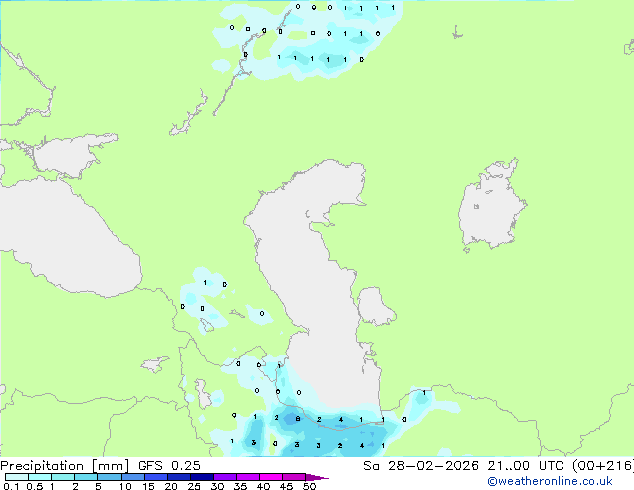Screen dimensions: 634x490
Task: Click the legend label '0.5'
Action: 34,486
